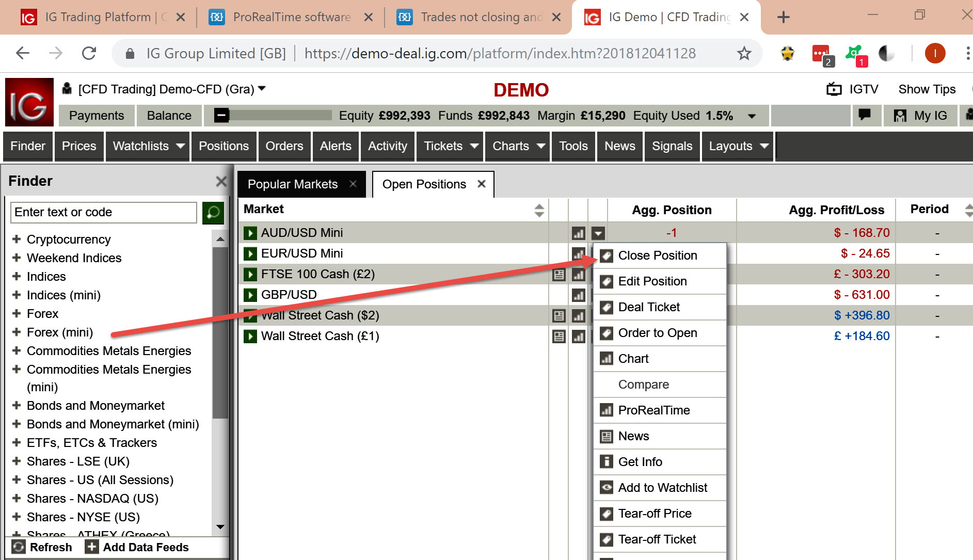Select Close Position from context menu
This screenshot has width=973, height=560.
coord(660,255)
